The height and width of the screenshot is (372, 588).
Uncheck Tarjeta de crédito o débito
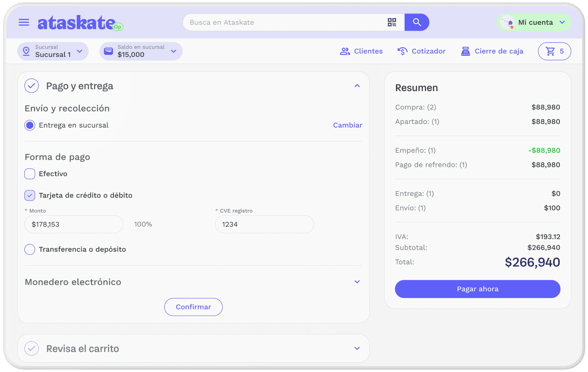30,195
